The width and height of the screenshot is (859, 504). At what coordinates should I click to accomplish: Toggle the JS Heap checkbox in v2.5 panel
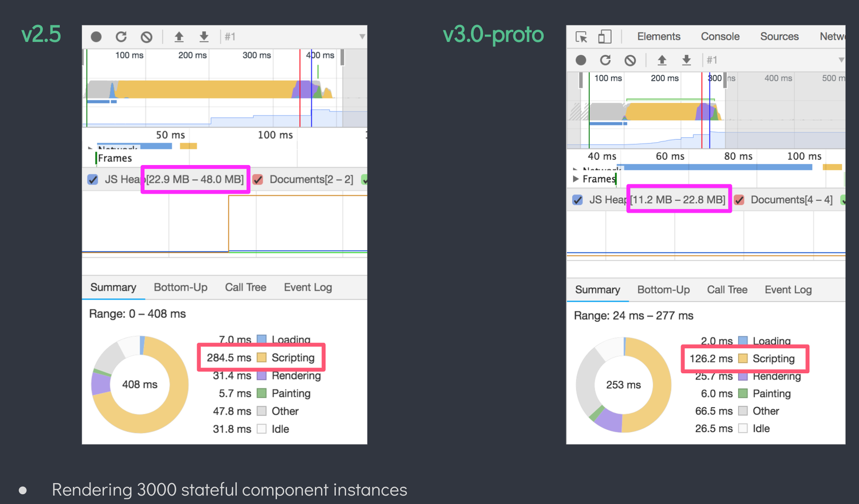[x=93, y=180]
